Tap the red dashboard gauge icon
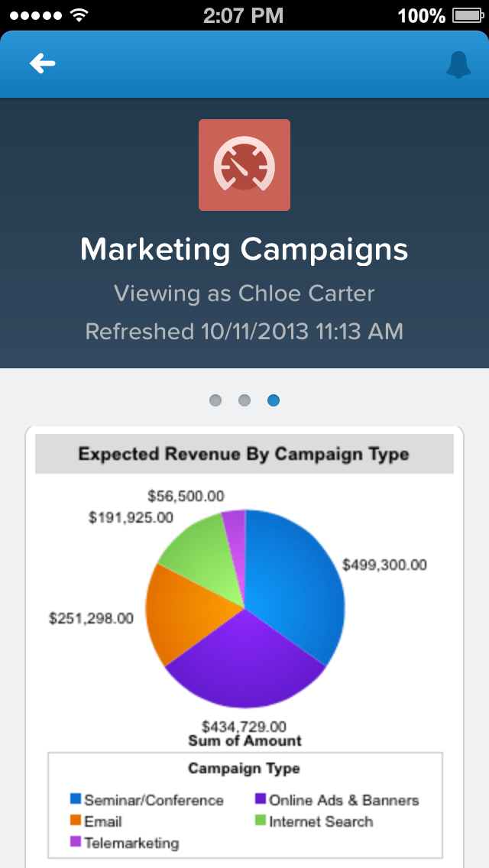Screen dimensions: 489x868 click(x=244, y=165)
